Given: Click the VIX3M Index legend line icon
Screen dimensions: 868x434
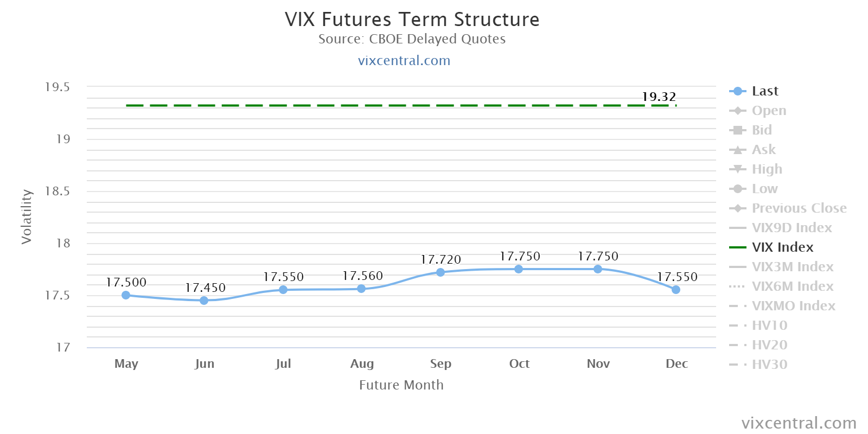Looking at the screenshot, I should click(x=738, y=267).
